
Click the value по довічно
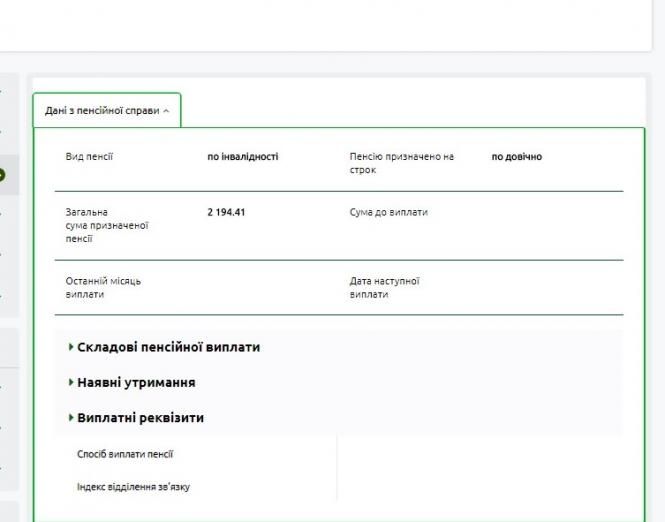(517, 157)
